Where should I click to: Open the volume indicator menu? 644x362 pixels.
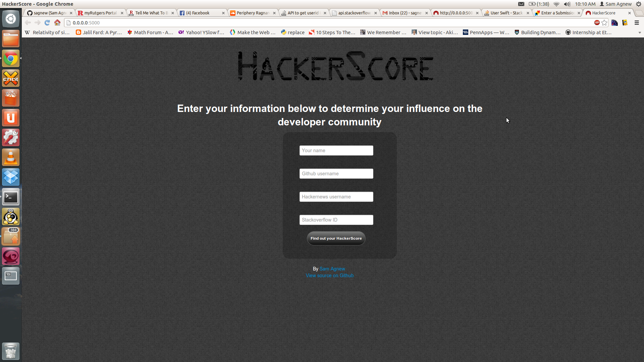(x=567, y=4)
